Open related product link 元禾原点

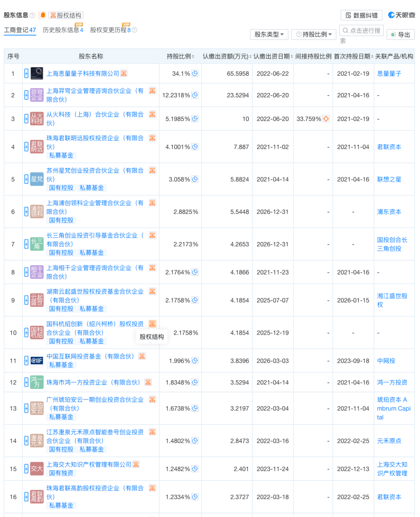point(389,441)
